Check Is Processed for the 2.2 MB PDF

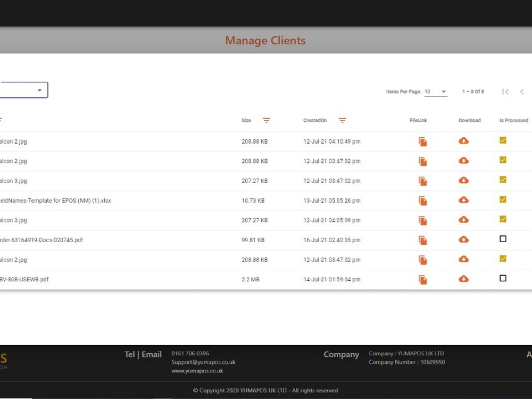pos(503,278)
